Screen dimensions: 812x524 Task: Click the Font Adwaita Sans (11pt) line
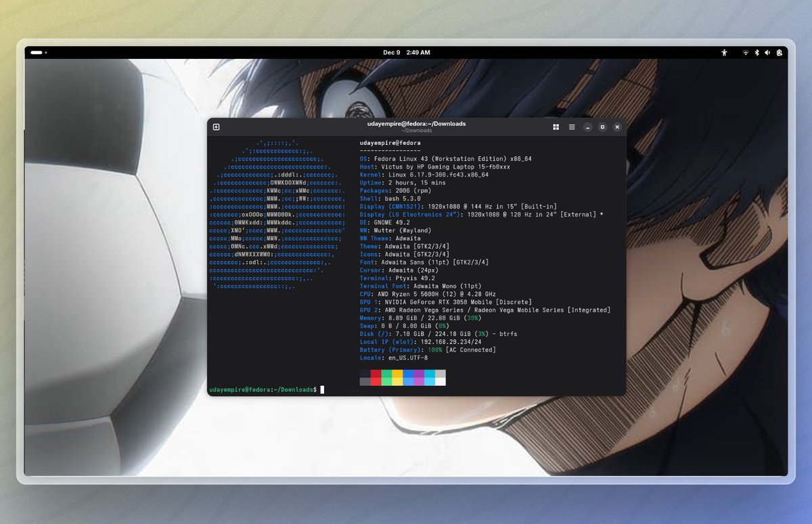click(424, 262)
